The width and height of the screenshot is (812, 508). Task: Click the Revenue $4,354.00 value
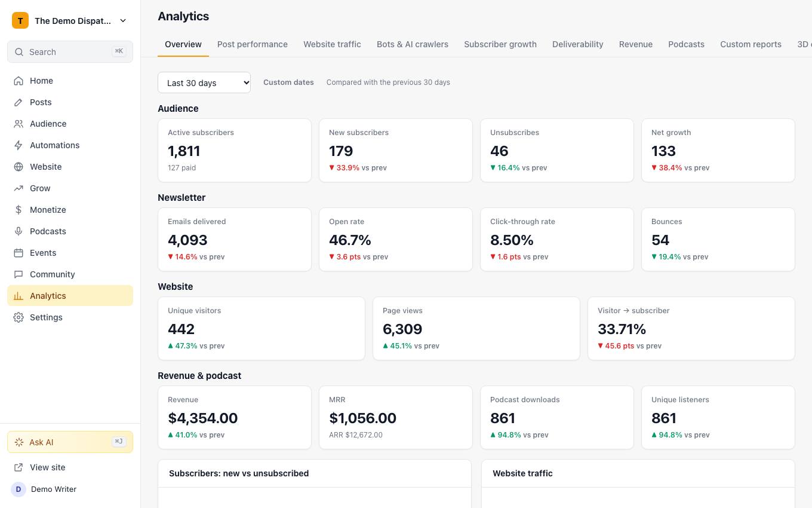click(203, 418)
